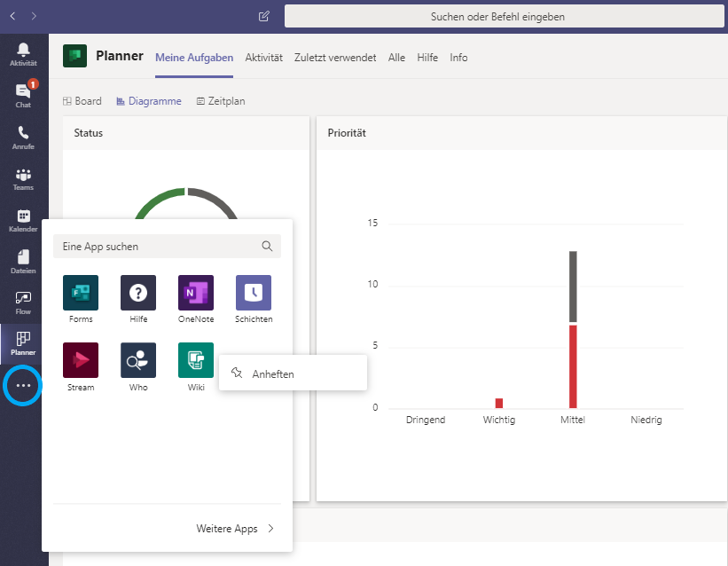728x566 pixels.
Task: Click the 'Eine App suchen' search field
Action: tap(167, 247)
